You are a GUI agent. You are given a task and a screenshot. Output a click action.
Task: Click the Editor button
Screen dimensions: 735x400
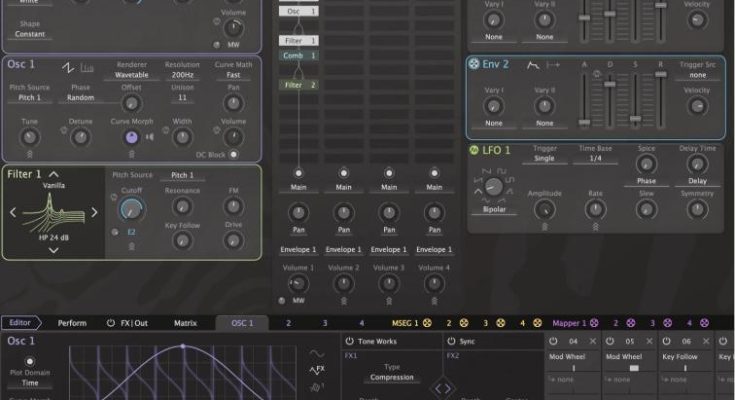pyautogui.click(x=20, y=323)
